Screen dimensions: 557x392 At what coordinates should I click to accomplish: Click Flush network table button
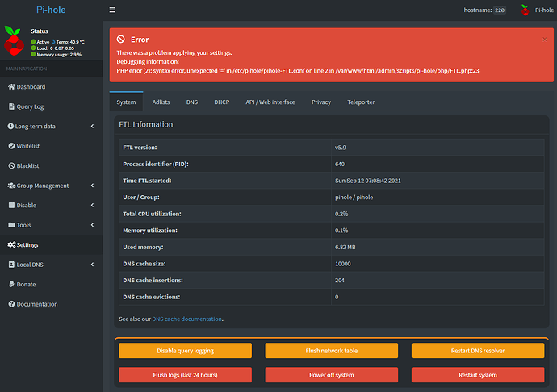point(332,350)
